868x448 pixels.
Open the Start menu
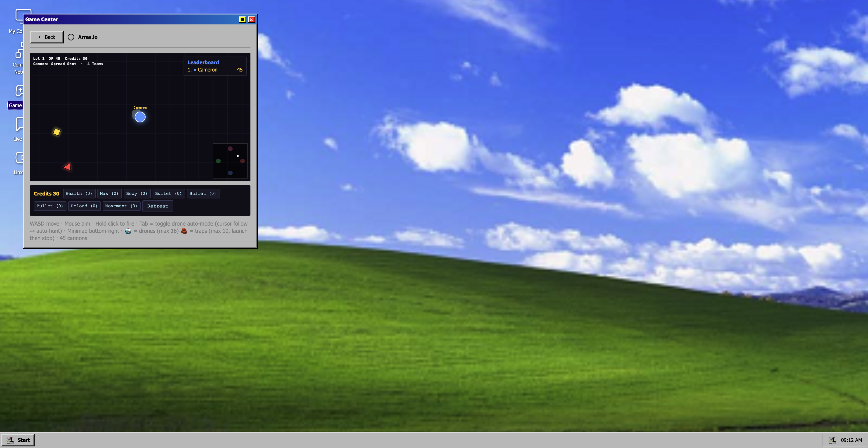(18, 440)
